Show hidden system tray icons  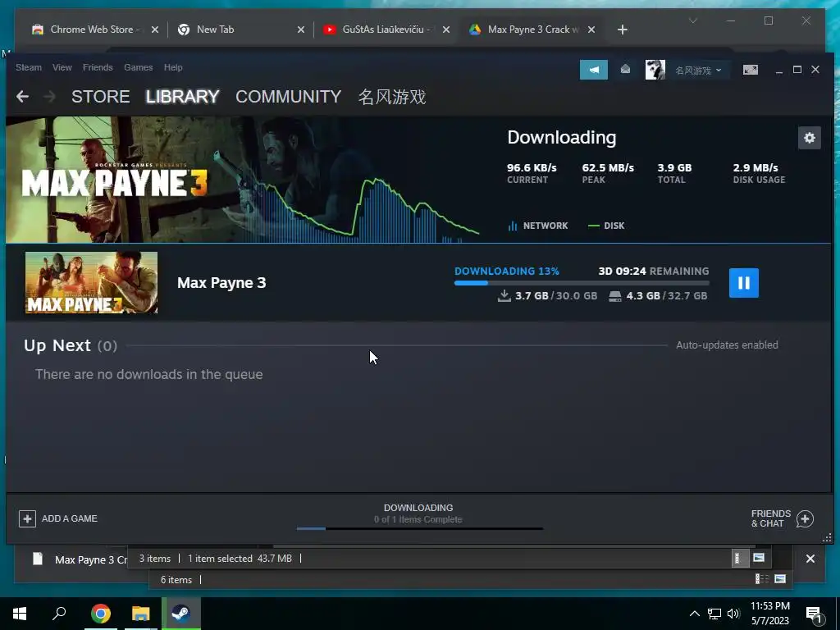point(694,614)
